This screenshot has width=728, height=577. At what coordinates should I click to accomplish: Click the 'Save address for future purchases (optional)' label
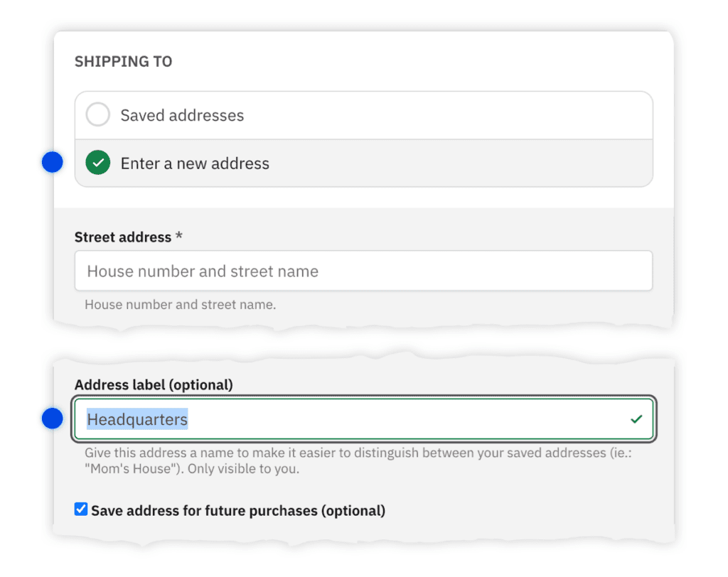[x=238, y=511]
